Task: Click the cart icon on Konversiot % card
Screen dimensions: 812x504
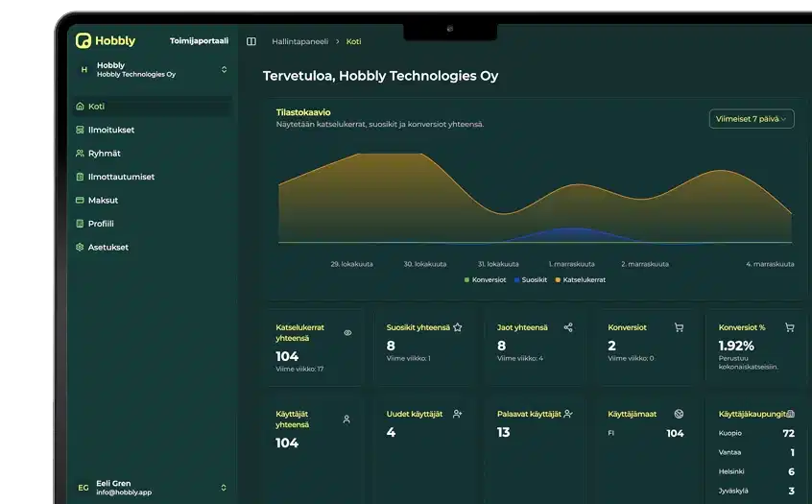Action: click(x=790, y=327)
